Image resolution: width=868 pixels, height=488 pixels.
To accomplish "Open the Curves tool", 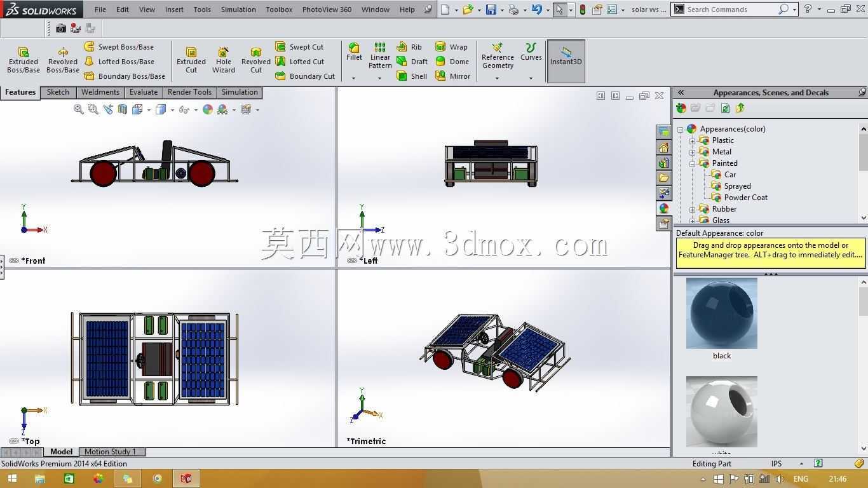I will tap(531, 52).
